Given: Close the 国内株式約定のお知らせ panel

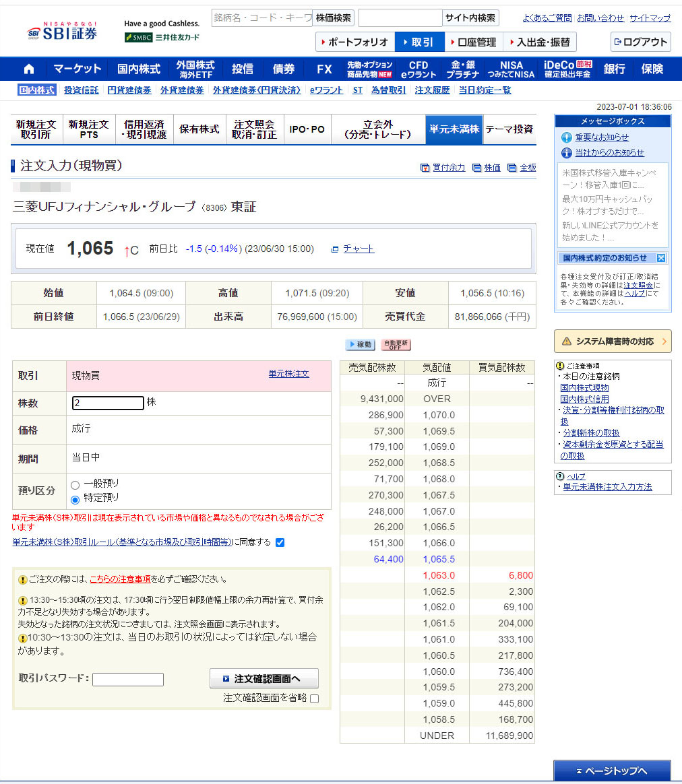Looking at the screenshot, I should pos(661,258).
